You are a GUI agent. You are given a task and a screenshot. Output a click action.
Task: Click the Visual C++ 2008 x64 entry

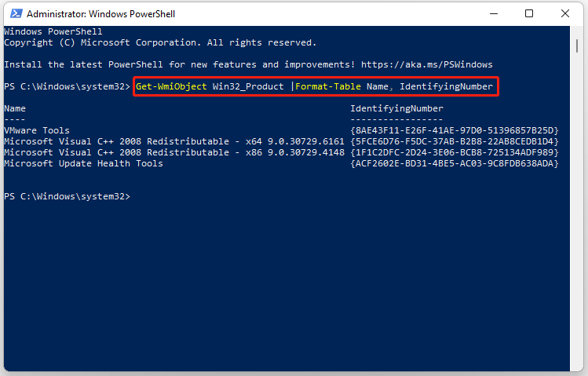tap(174, 141)
